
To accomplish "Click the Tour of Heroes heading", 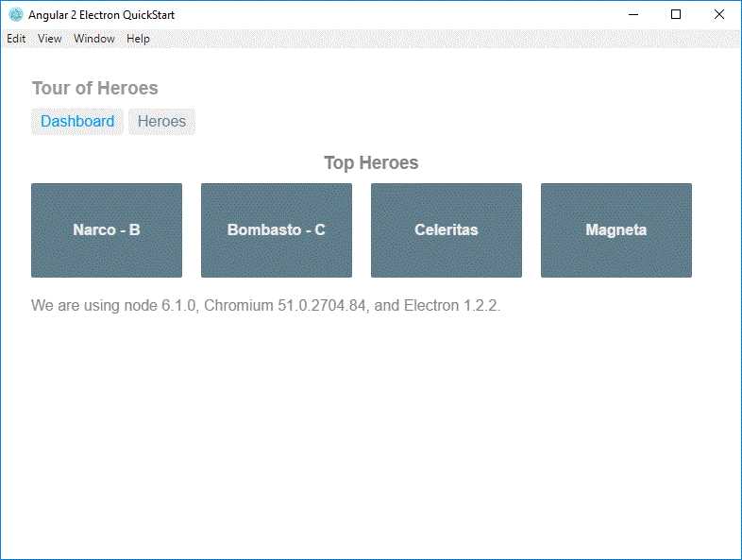I will tap(95, 89).
